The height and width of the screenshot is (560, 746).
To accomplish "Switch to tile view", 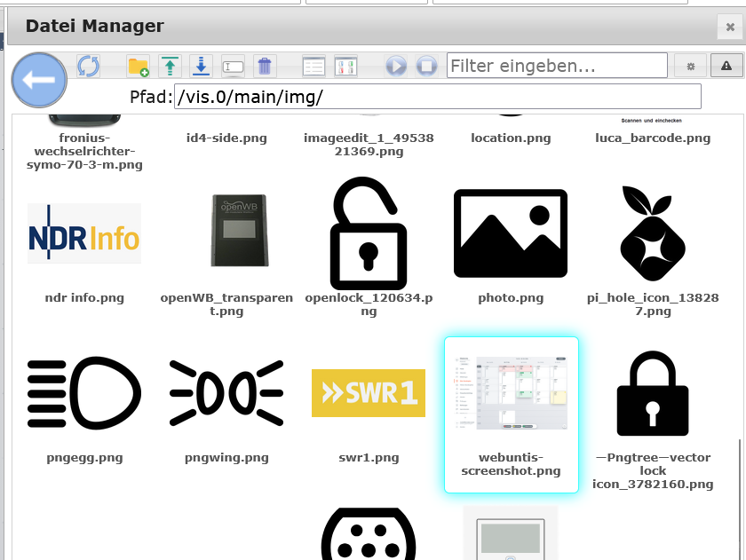I will (x=345, y=66).
